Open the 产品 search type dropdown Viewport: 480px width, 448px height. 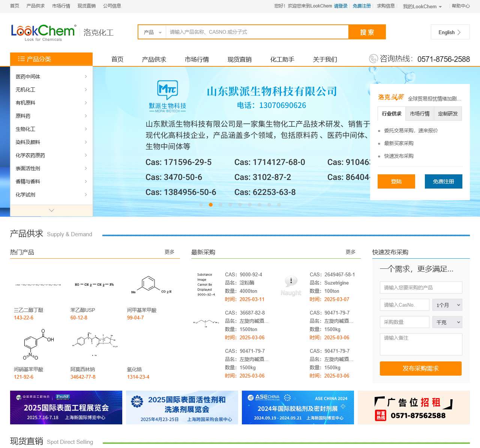pos(152,32)
